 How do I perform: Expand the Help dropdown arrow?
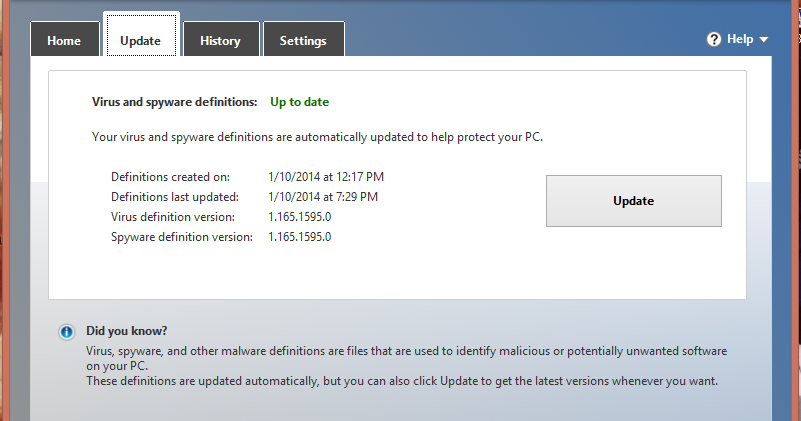click(x=764, y=40)
